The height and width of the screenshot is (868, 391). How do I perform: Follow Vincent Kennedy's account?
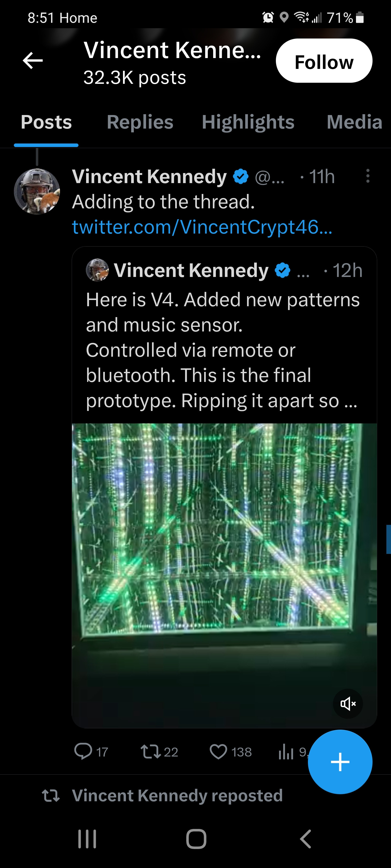click(x=324, y=61)
